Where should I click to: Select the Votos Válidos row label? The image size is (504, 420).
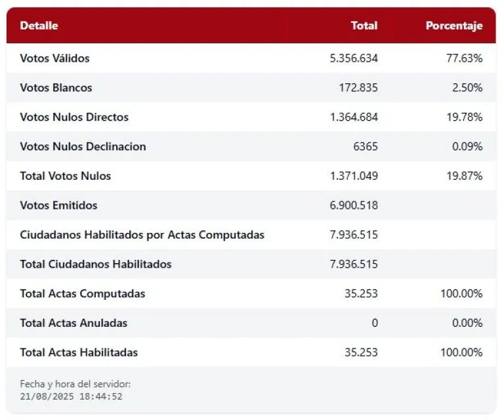coord(54,58)
